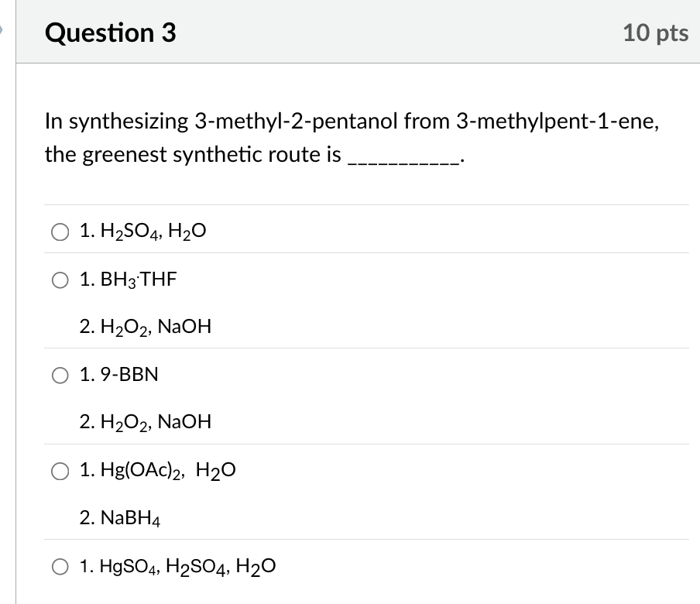Click the H₂O₂, NaOH line under 9-BBN
This screenshot has height=604, width=700.
coord(145,422)
